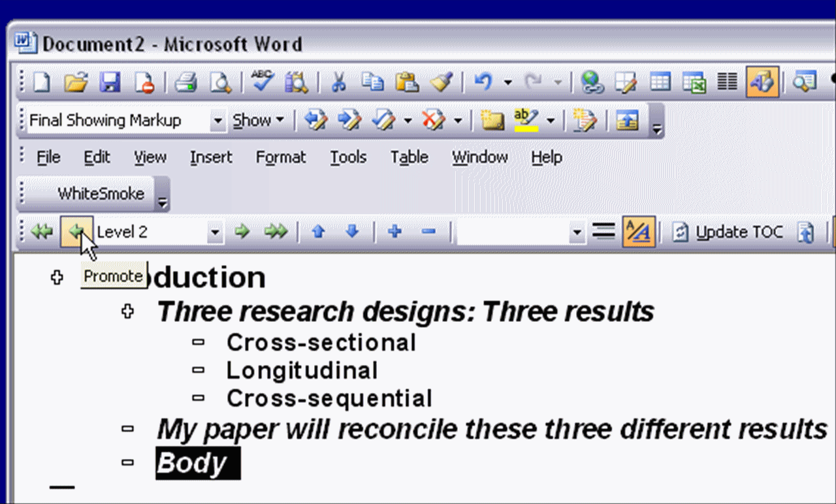
Task: Open the Accept Change dropdown arrow
Action: point(408,121)
